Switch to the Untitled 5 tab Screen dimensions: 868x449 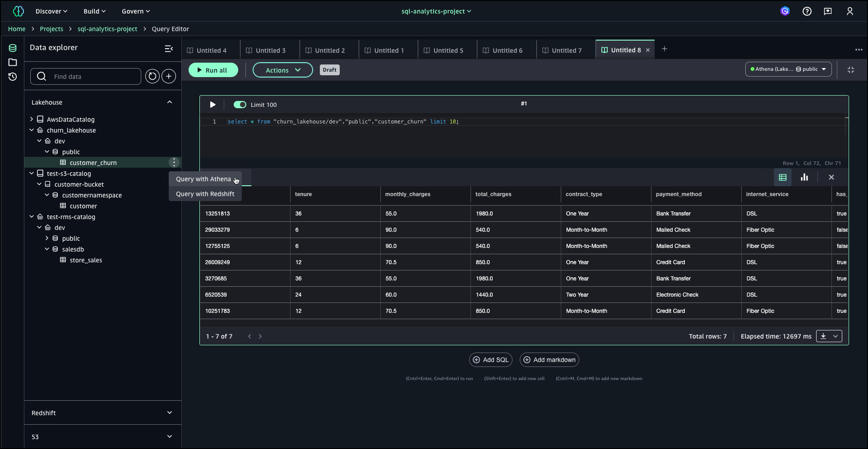(x=448, y=50)
